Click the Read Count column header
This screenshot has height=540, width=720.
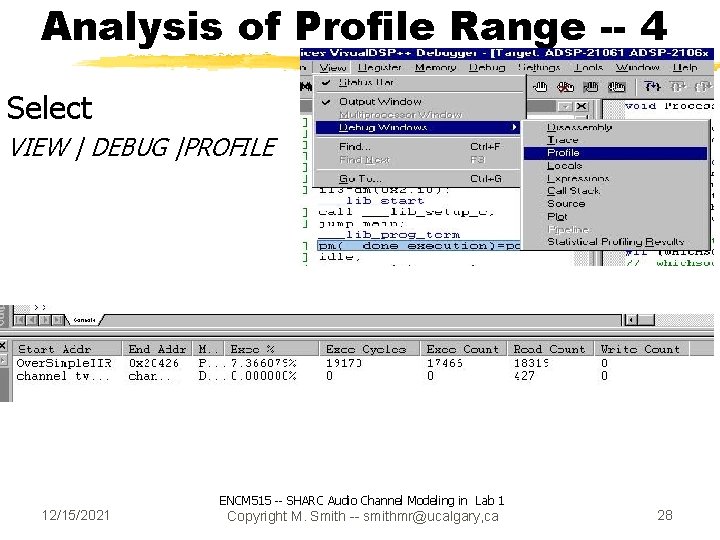pos(550,349)
